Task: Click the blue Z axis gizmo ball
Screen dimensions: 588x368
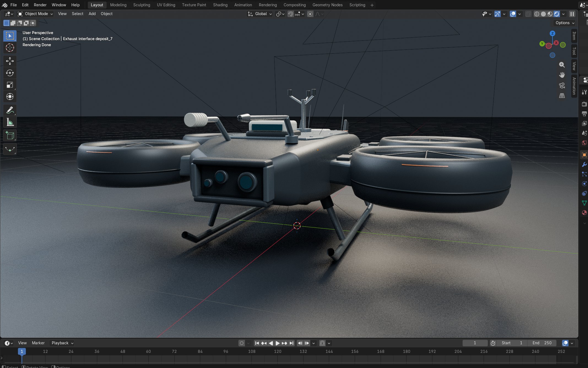Action: tap(552, 34)
